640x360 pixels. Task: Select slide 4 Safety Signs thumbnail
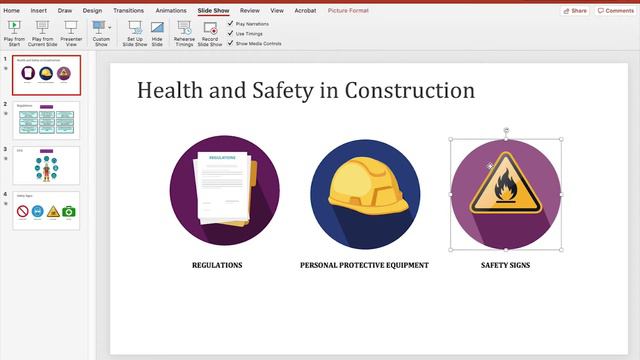pos(46,211)
